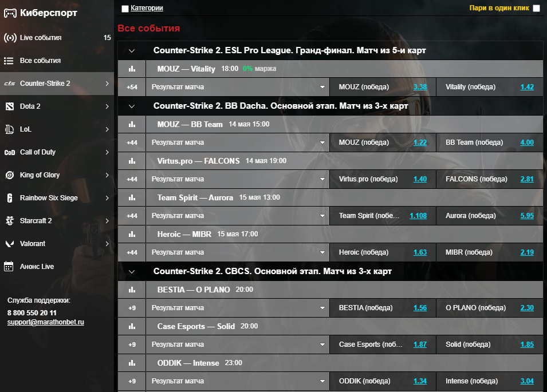Open statistics icon for Team Spirit — Aurora
547x392 pixels.
click(132, 197)
